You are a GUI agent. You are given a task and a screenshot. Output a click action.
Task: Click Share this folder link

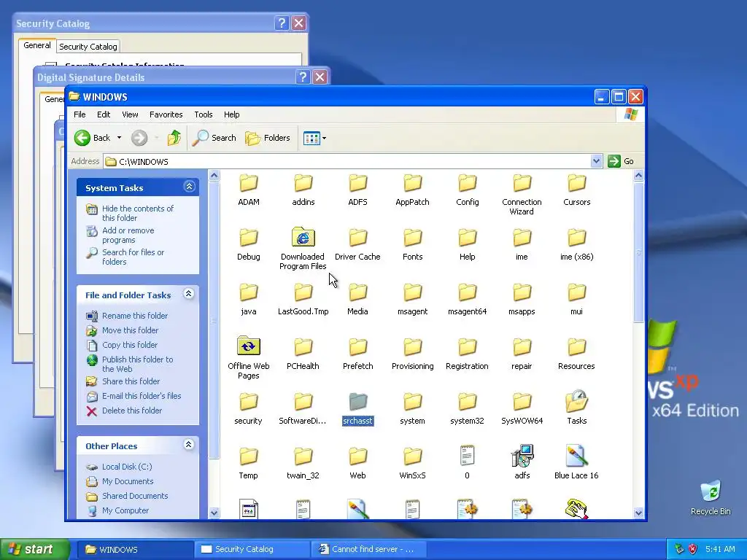click(x=131, y=381)
